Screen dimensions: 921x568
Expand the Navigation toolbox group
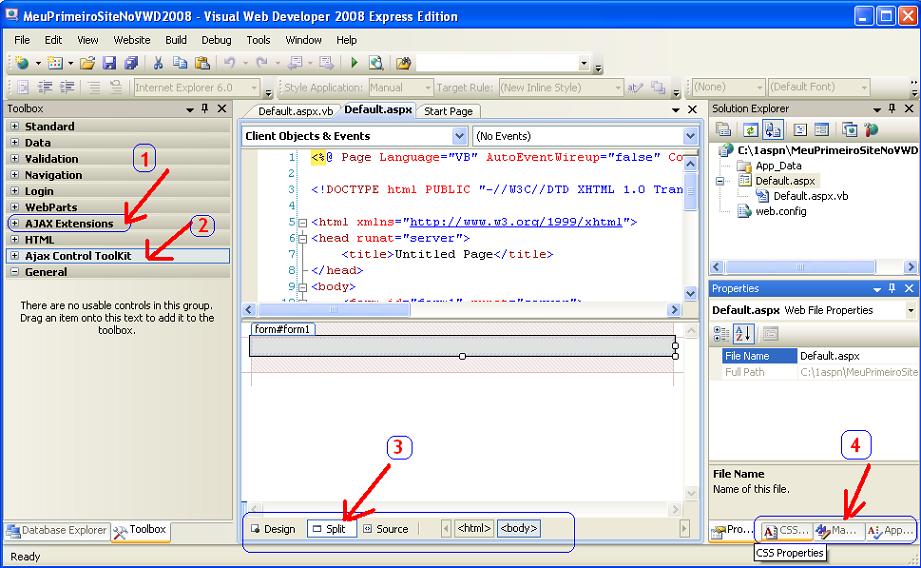tap(15, 174)
